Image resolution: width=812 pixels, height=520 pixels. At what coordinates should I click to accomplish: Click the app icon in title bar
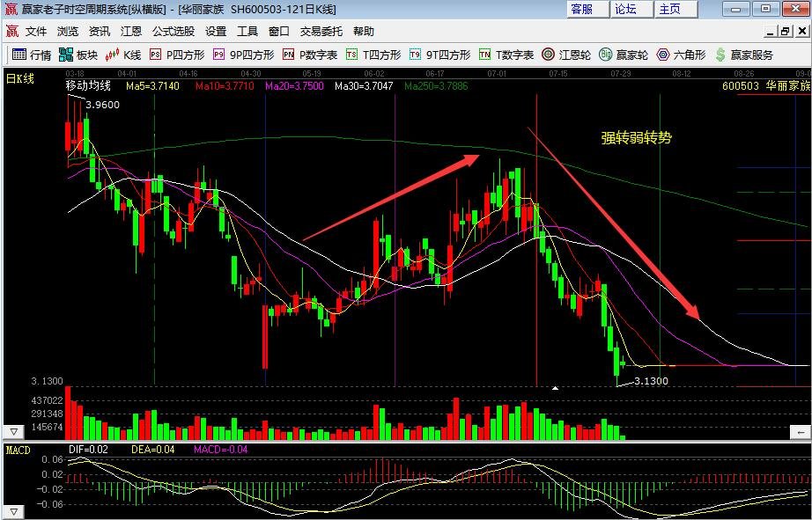point(11,9)
